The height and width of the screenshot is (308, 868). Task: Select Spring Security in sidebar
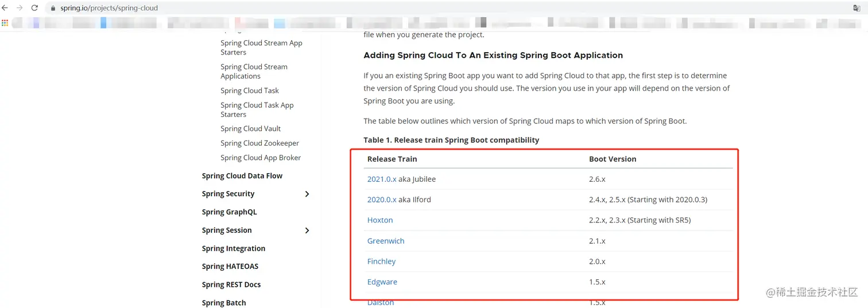pos(228,194)
